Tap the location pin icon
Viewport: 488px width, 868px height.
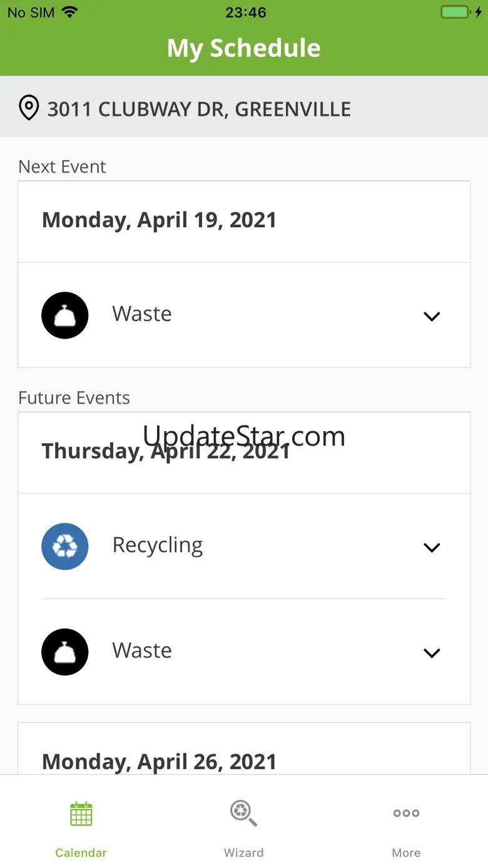[29, 108]
